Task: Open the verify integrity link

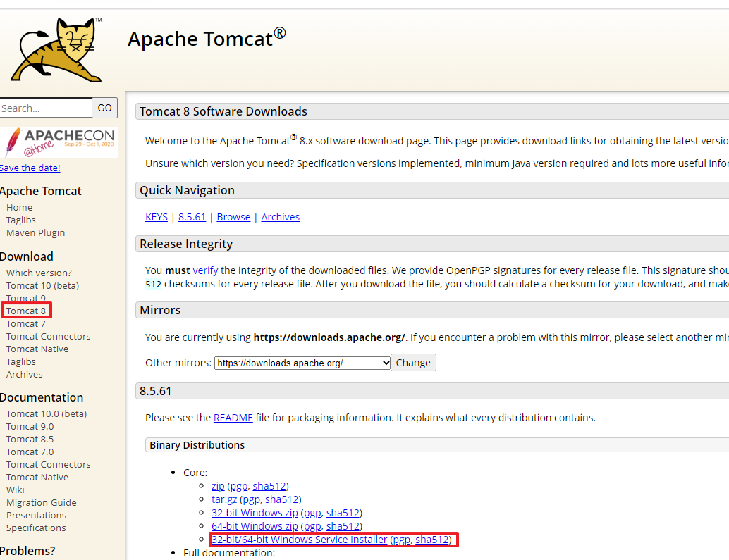Action: click(x=205, y=270)
